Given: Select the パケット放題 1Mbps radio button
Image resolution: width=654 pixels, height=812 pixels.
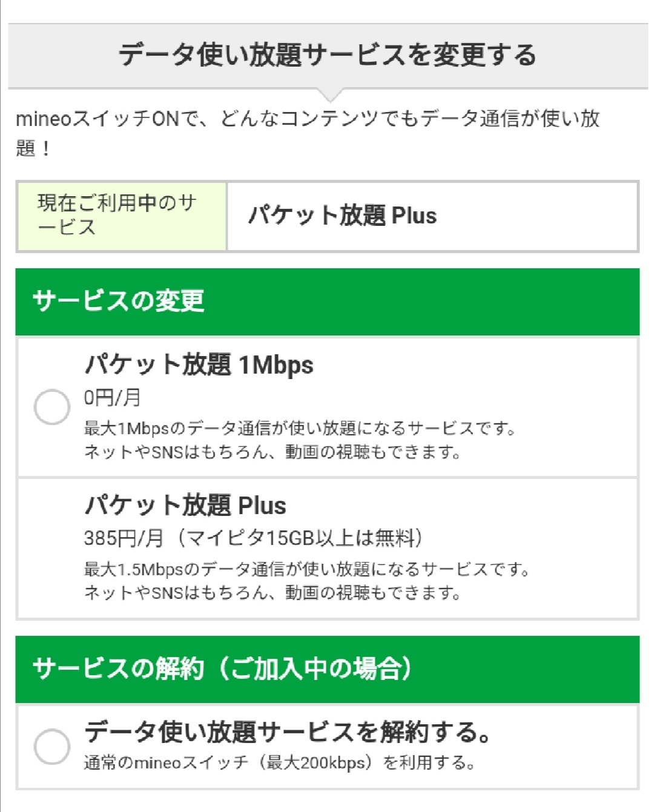Looking at the screenshot, I should coord(52,407).
